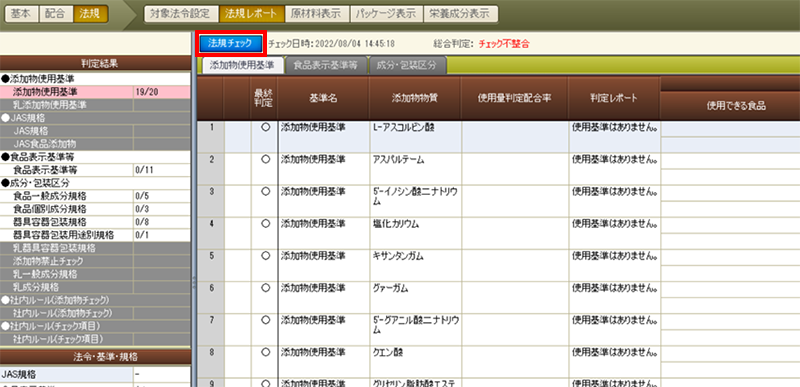800x387 pixels.
Task: Click the クエン酸 cell
Action: [x=415, y=362]
